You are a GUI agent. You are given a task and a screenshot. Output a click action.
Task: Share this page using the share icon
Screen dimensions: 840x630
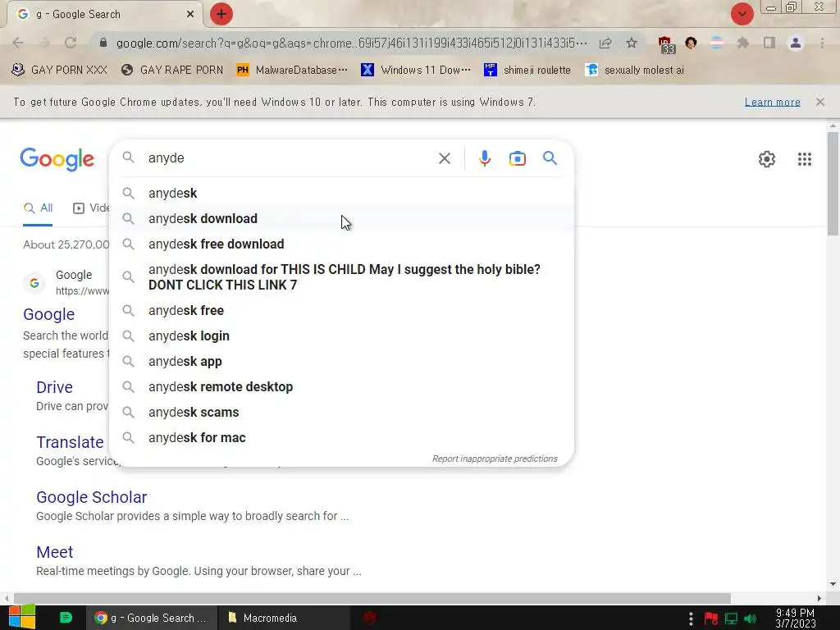[605, 43]
